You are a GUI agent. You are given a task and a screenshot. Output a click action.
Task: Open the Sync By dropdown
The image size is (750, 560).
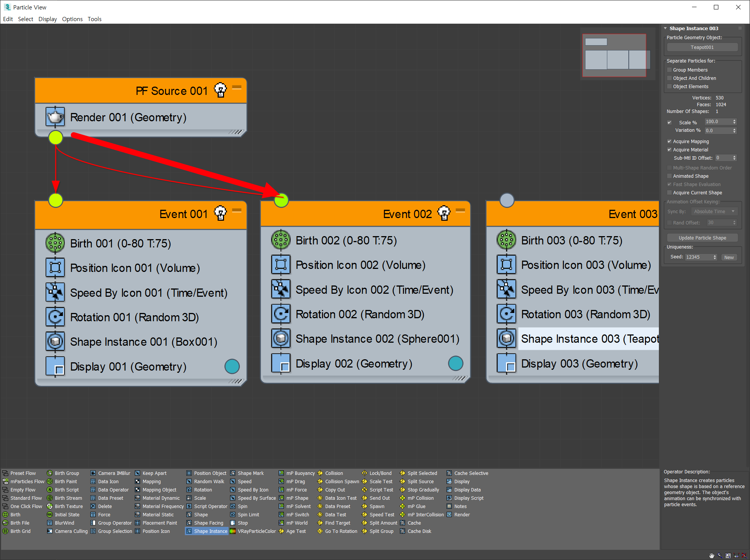[x=714, y=211]
